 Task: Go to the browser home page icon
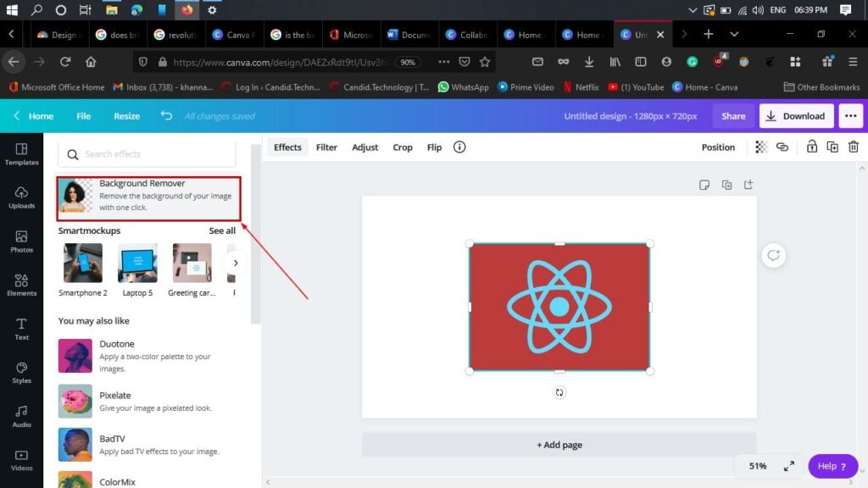click(x=91, y=62)
